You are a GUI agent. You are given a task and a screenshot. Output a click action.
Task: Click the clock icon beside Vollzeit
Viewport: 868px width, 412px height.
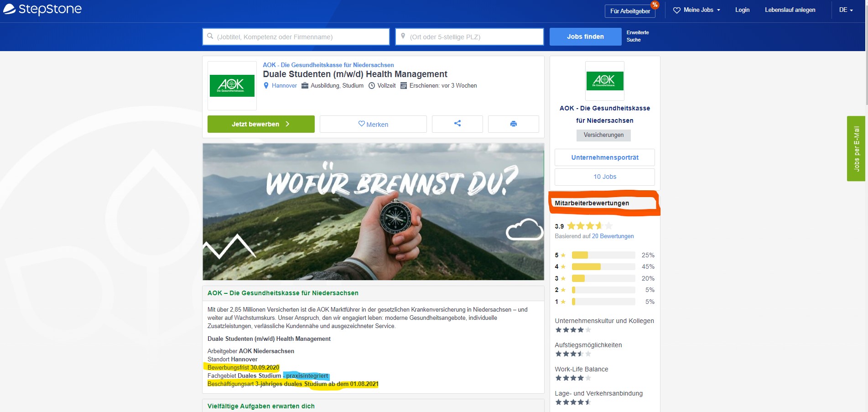[x=372, y=86]
